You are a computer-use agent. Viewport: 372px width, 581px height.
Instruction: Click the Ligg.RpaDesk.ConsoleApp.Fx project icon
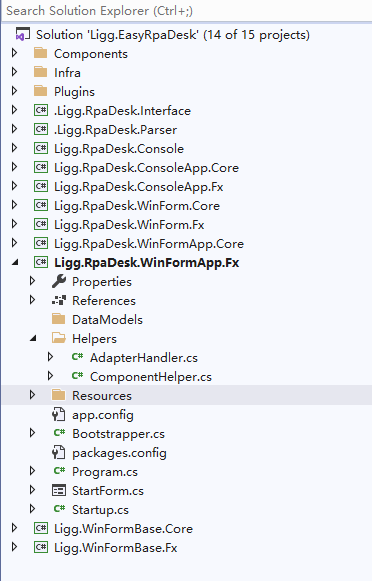coord(41,186)
